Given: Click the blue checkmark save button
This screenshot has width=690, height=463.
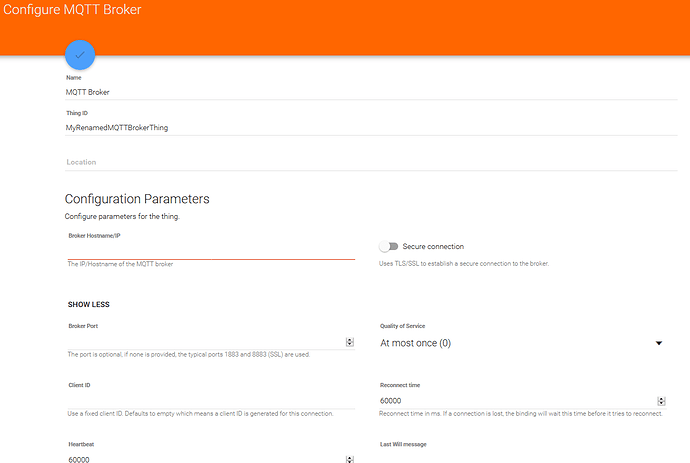Looking at the screenshot, I should (80, 55).
